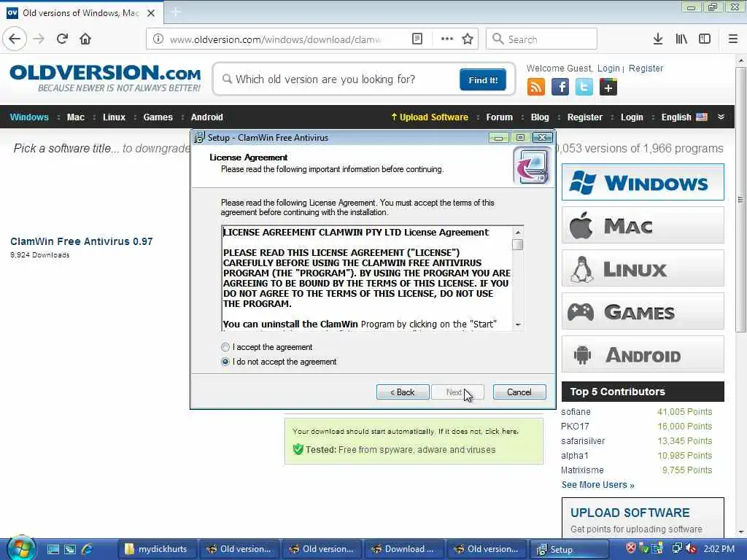Click OldVersion.com logo

[105, 79]
